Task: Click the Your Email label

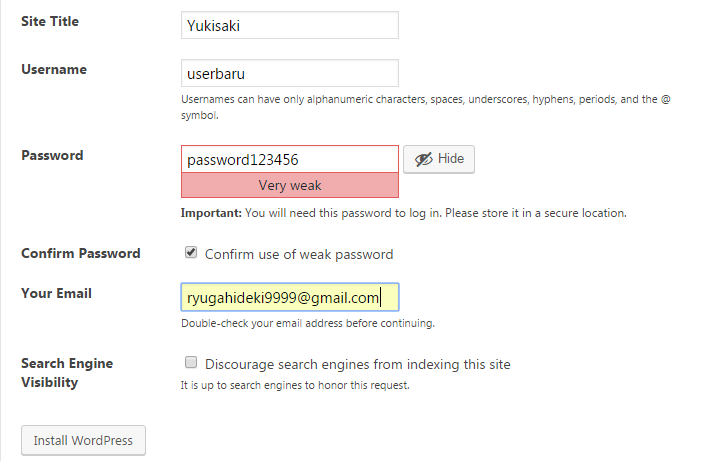Action: [x=56, y=293]
